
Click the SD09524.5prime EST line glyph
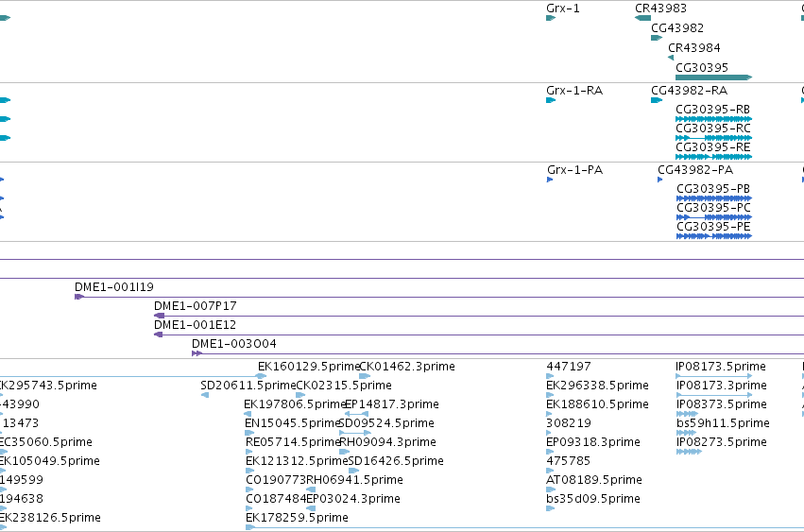click(355, 433)
